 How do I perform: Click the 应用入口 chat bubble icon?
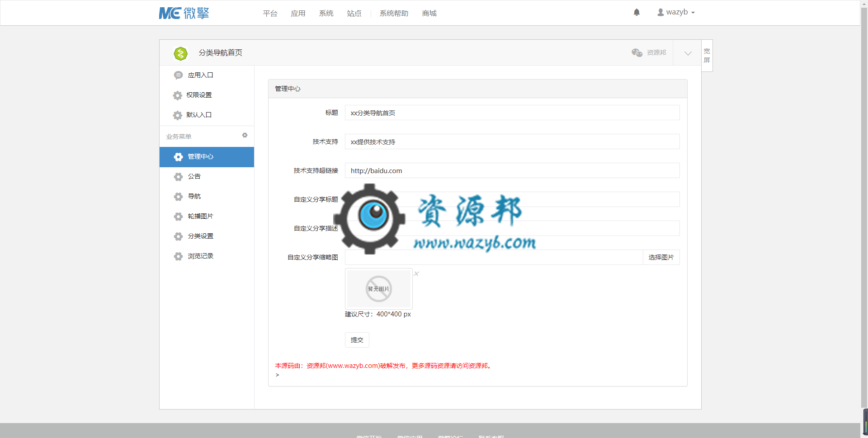(x=178, y=75)
